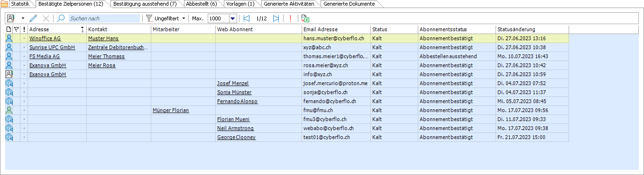Screen dimensions: 644x175
Task: Open the Generierte Aktivitäten tab
Action: pos(289,4)
